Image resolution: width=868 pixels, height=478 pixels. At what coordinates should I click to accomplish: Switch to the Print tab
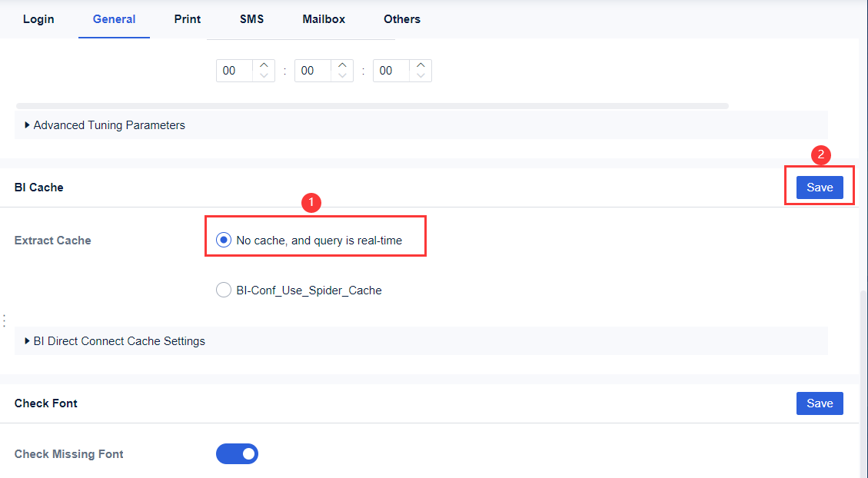(187, 18)
